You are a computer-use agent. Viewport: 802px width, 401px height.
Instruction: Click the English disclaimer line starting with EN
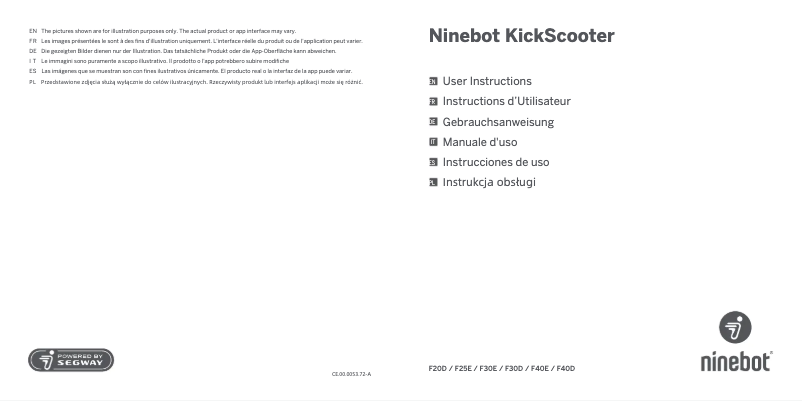coord(168,31)
